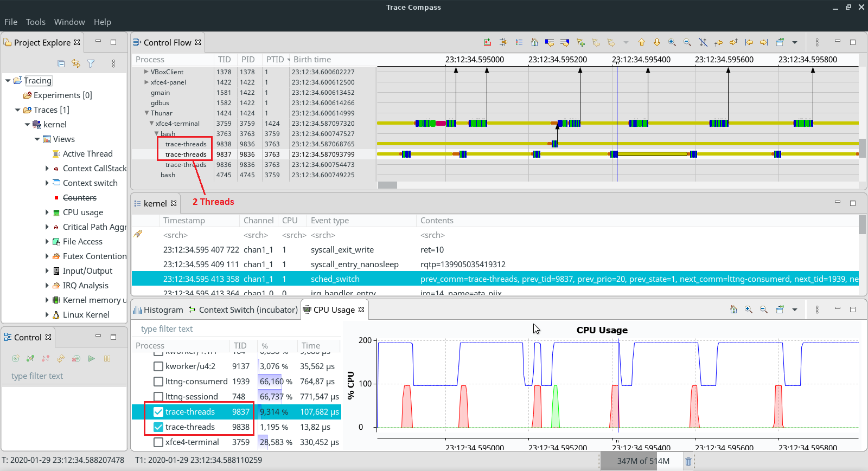The height and width of the screenshot is (471, 868).
Task: Click the trash can icon beside memory indicator
Action: (688, 461)
